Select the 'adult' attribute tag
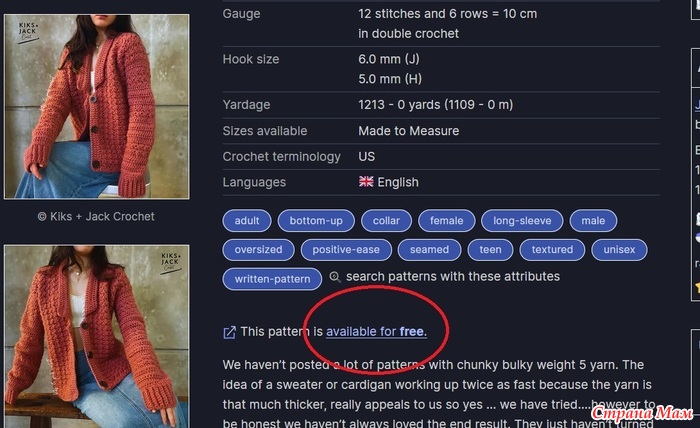 (247, 221)
